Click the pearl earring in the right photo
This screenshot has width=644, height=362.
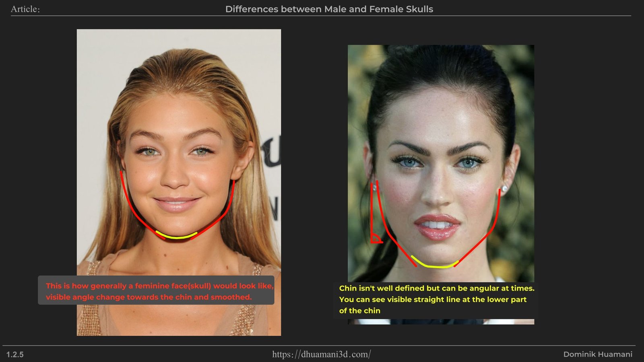click(504, 189)
